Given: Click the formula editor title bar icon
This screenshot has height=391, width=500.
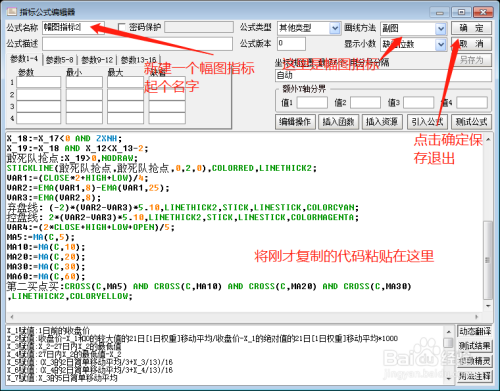Looking at the screenshot, I should (x=12, y=12).
